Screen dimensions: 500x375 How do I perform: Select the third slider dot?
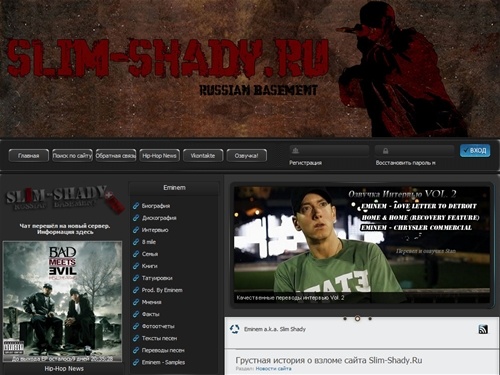click(370, 319)
